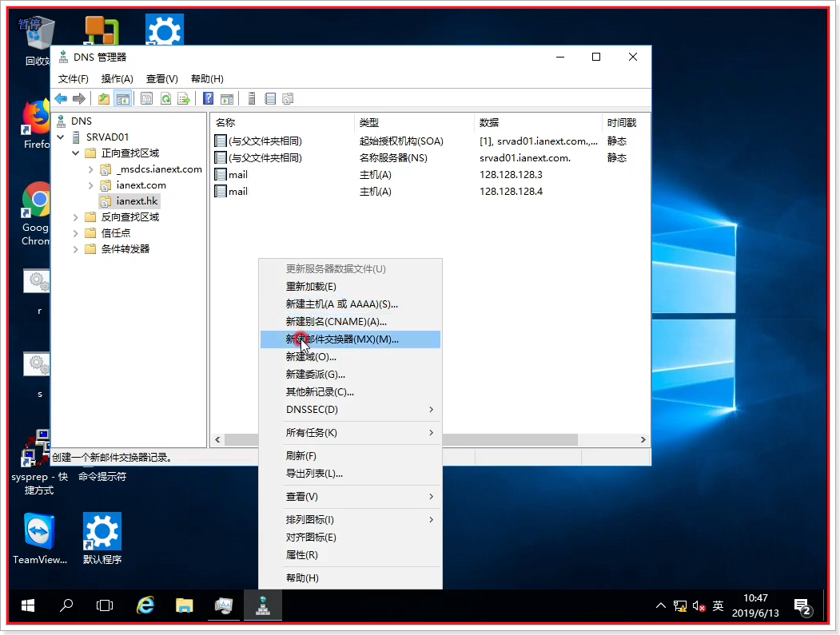Viewport: 840px width, 635px height.
Task: Open Task View on the taskbar
Action: [105, 605]
